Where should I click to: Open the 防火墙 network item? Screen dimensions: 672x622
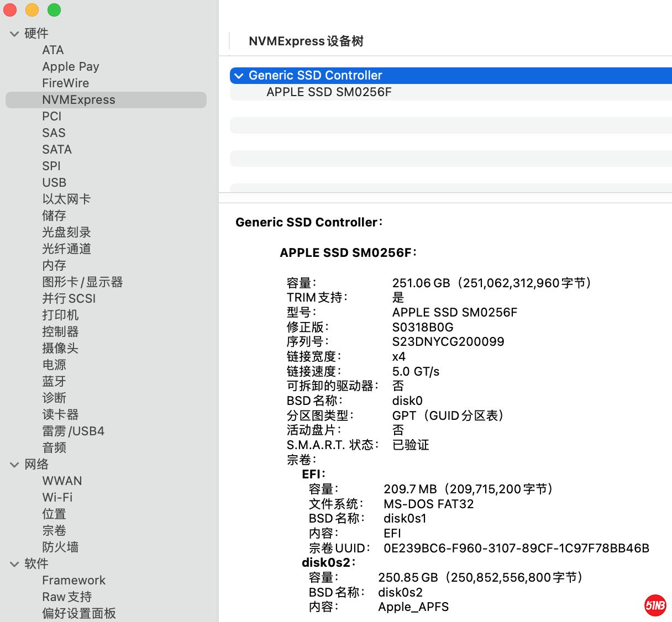[x=60, y=547]
